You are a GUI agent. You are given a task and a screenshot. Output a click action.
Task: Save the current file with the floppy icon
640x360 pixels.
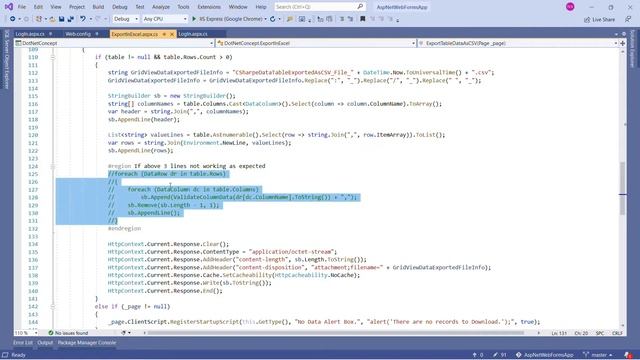tap(62, 19)
